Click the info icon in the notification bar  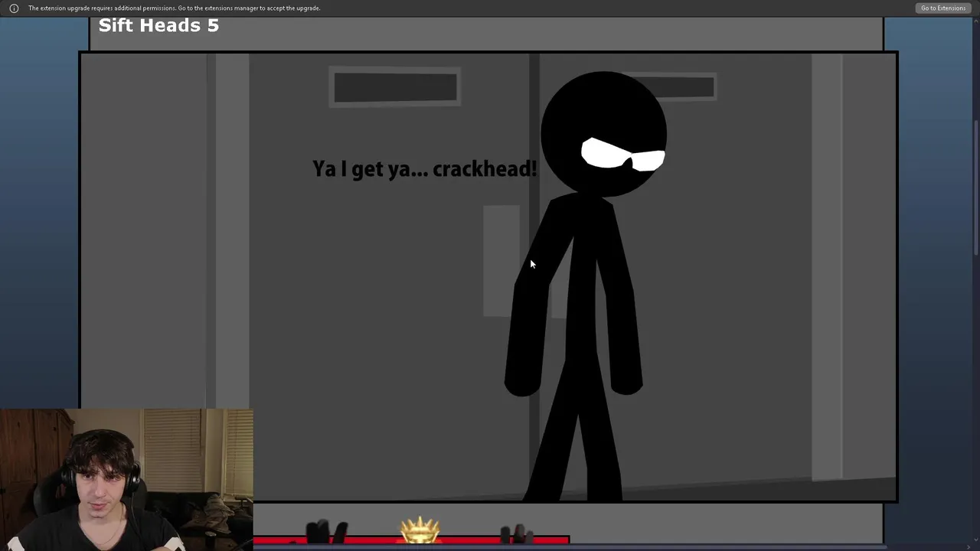(x=14, y=8)
